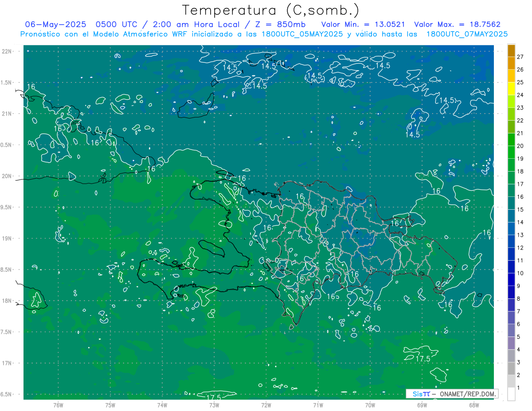This screenshot has width=532, height=411.
Task: Click the "71W" longitude label
Action: (x=318, y=405)
